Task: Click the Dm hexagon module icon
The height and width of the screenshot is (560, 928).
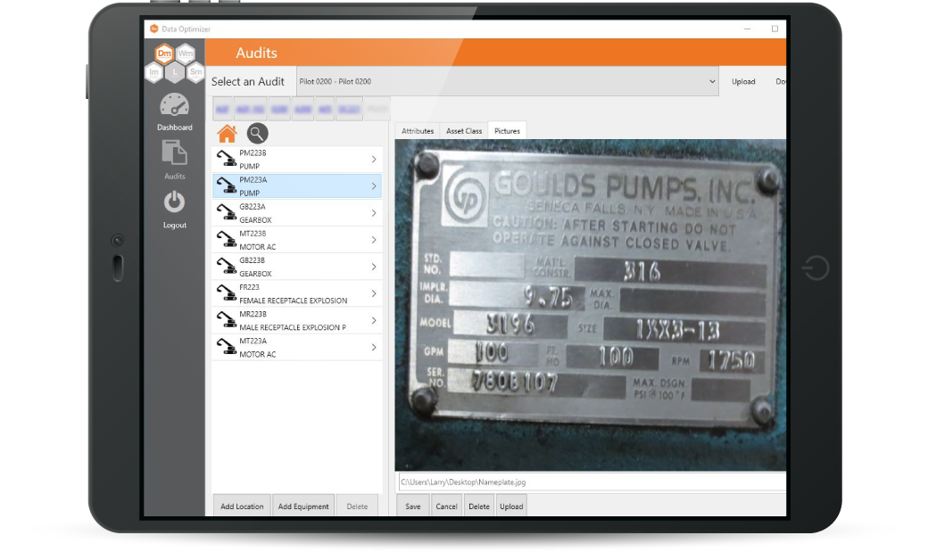Action: point(164,54)
